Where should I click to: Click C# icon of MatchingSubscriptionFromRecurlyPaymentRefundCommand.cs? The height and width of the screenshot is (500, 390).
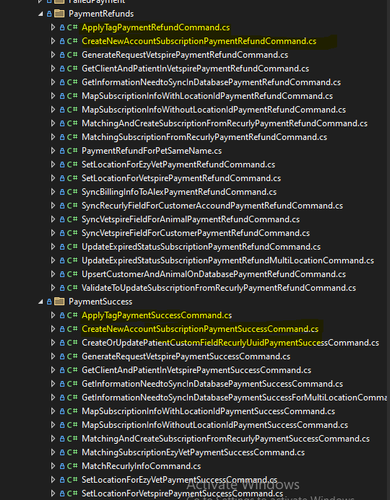[72, 137]
